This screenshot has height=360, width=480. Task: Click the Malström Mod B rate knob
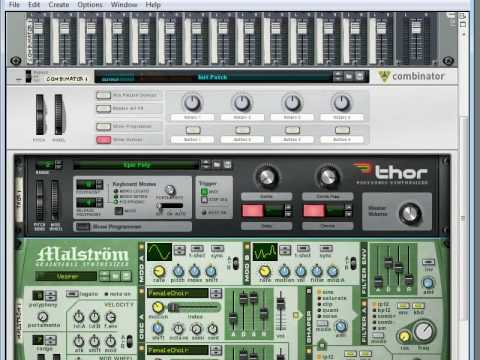point(265,271)
